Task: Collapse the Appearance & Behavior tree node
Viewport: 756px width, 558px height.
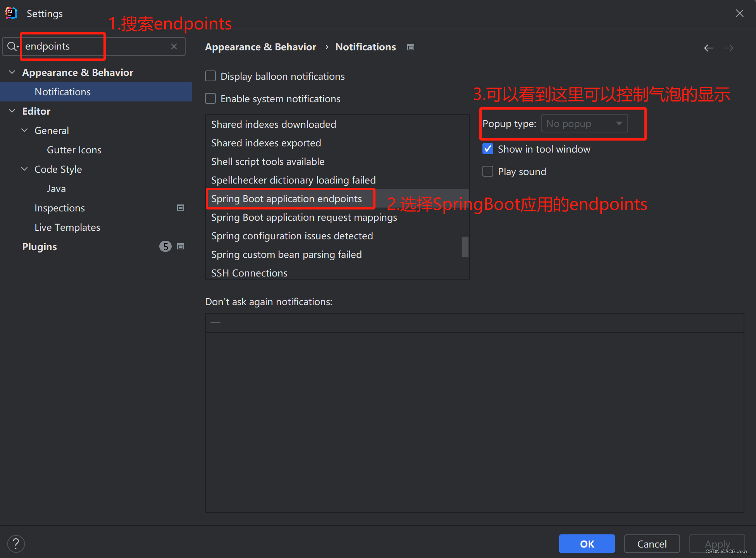Action: (12, 72)
